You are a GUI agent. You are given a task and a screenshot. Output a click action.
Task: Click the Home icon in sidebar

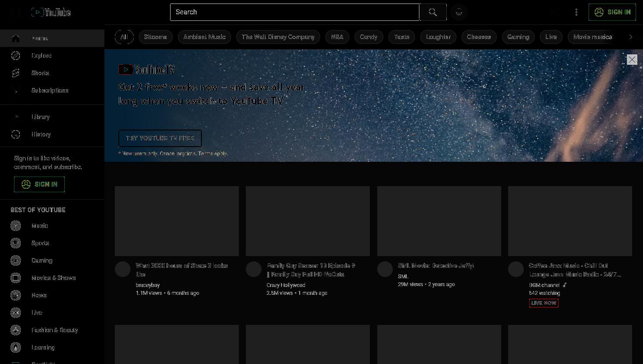click(16, 38)
